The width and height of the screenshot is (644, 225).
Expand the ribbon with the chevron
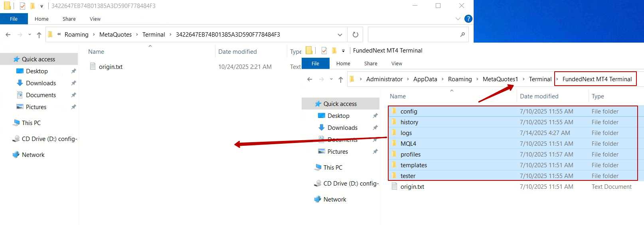click(x=458, y=19)
